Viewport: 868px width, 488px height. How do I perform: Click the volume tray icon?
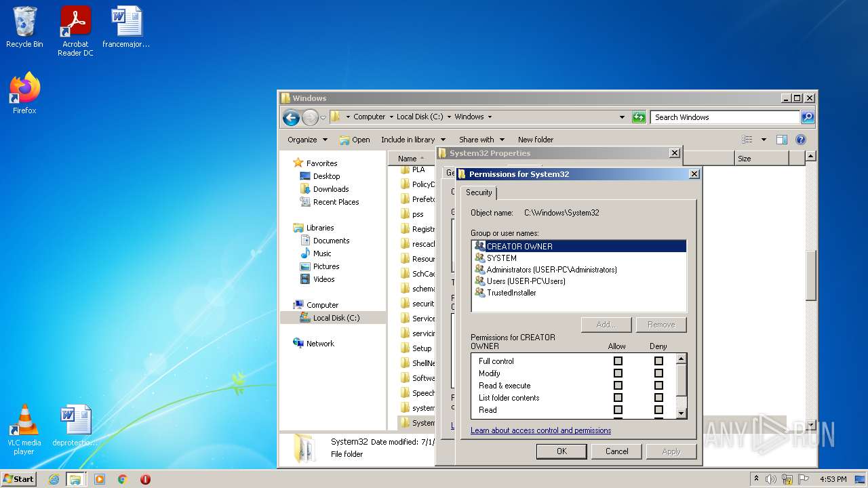click(x=771, y=479)
